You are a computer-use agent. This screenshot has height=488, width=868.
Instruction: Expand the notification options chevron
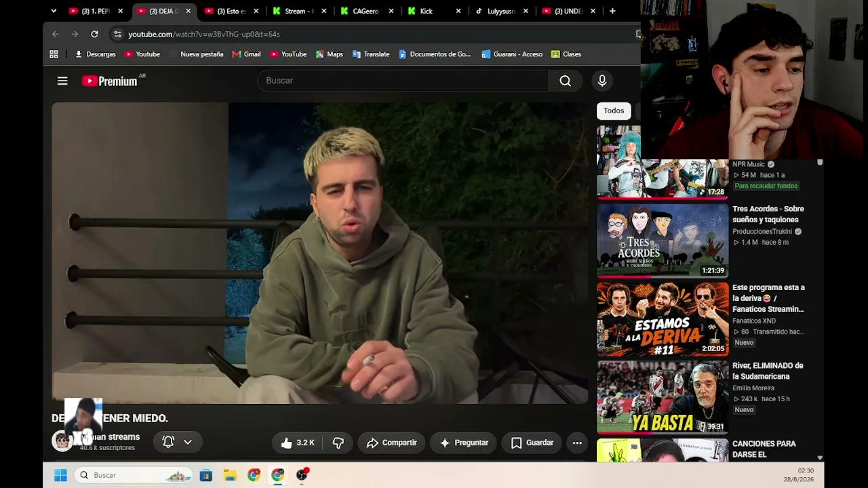(188, 442)
